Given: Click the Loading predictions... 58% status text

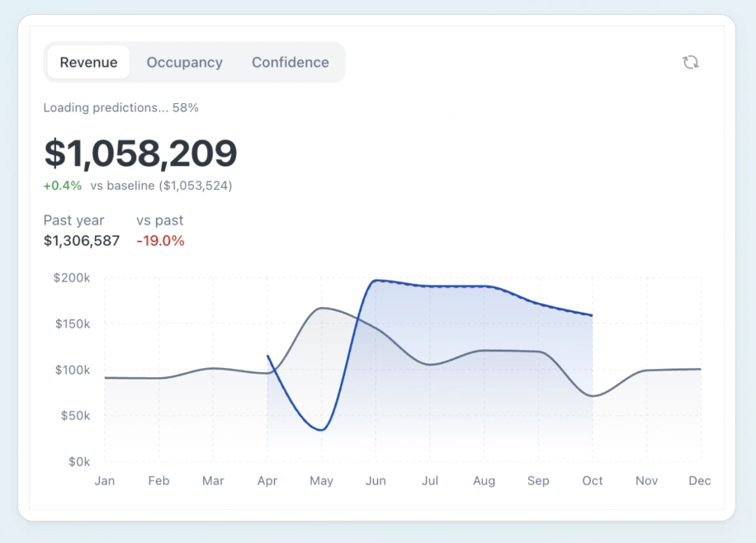Looking at the screenshot, I should click(x=121, y=107).
